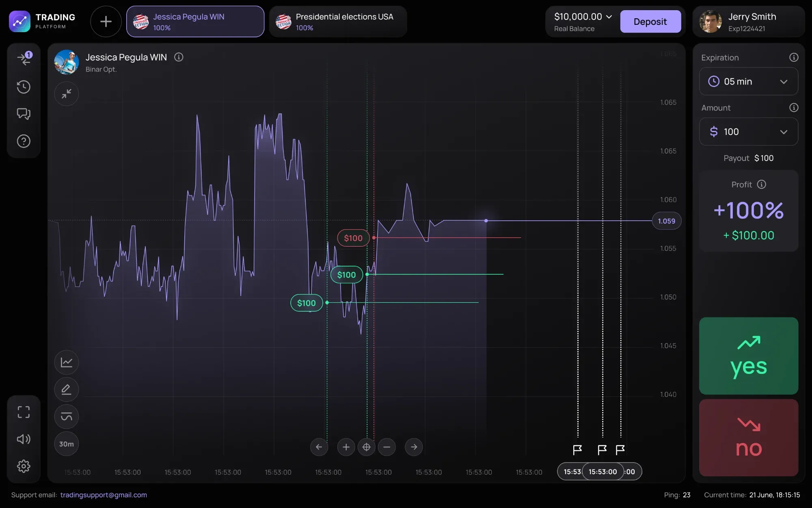This screenshot has width=812, height=508.
Task: Zoom out the chart with minus button
Action: [387, 447]
